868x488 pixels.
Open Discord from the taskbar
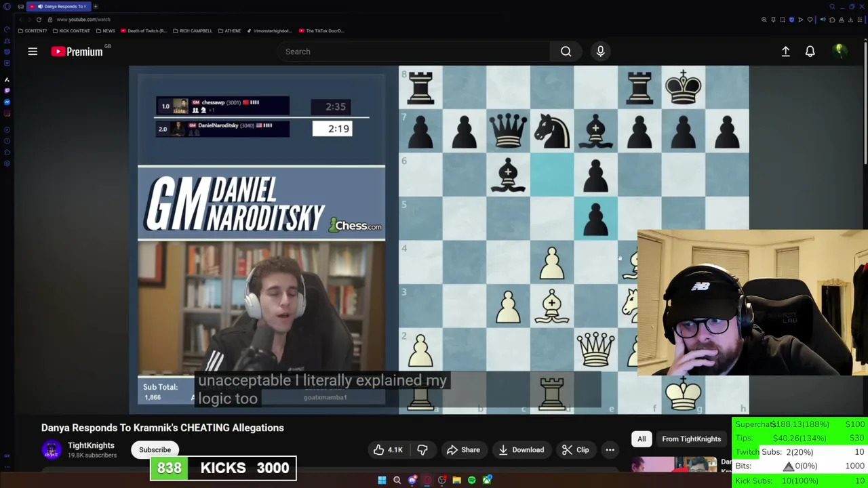[412, 481]
